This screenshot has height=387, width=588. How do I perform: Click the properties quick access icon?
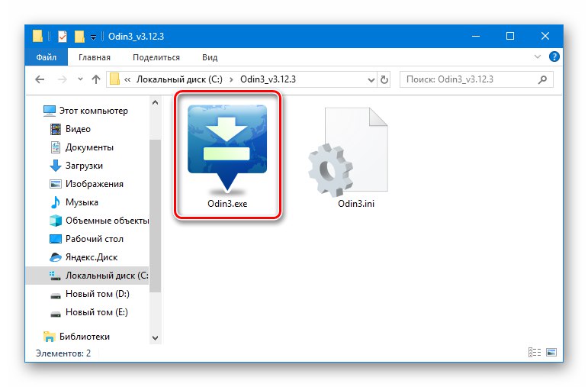pyautogui.click(x=63, y=37)
